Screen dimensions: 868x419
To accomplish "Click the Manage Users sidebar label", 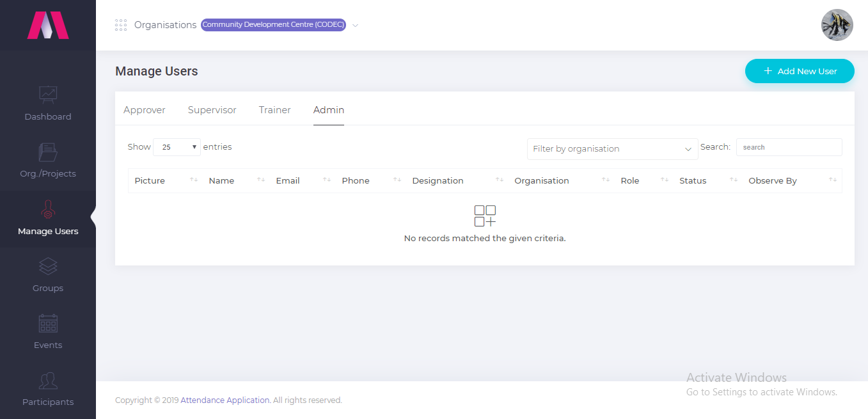I will coord(48,232).
